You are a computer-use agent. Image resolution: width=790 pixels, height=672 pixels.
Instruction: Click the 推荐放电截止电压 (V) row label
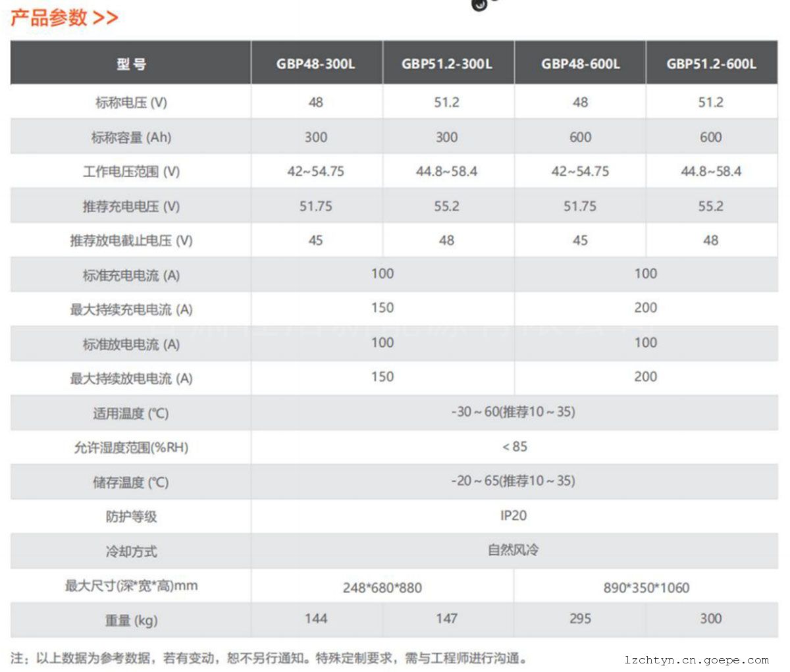pyautogui.click(x=131, y=241)
